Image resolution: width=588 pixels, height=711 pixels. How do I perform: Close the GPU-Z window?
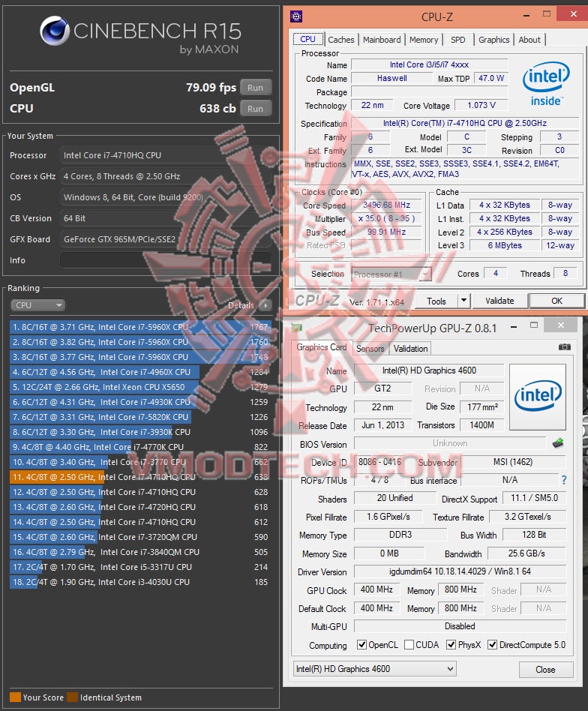(x=561, y=325)
